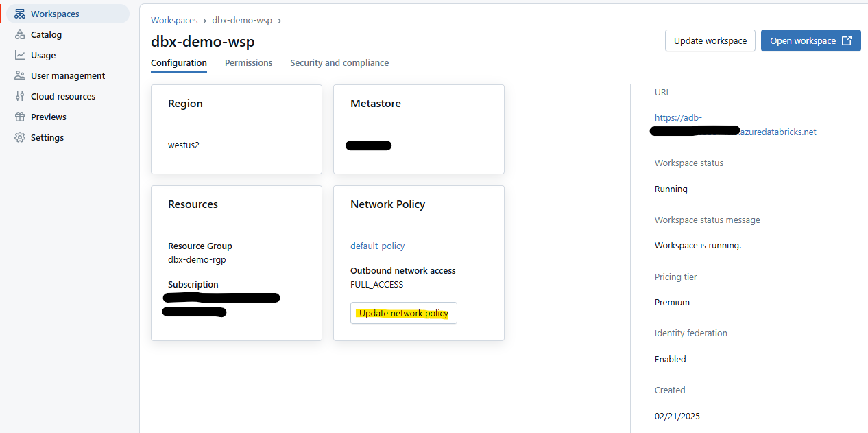Click the dbx-demo-wsp breadcrumb entry
Image resolution: width=868 pixels, height=433 pixels.
[242, 20]
